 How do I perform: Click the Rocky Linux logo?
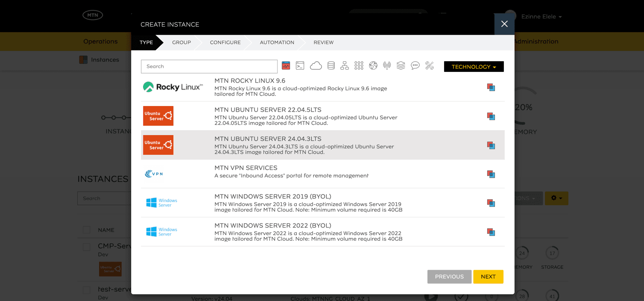point(173,87)
